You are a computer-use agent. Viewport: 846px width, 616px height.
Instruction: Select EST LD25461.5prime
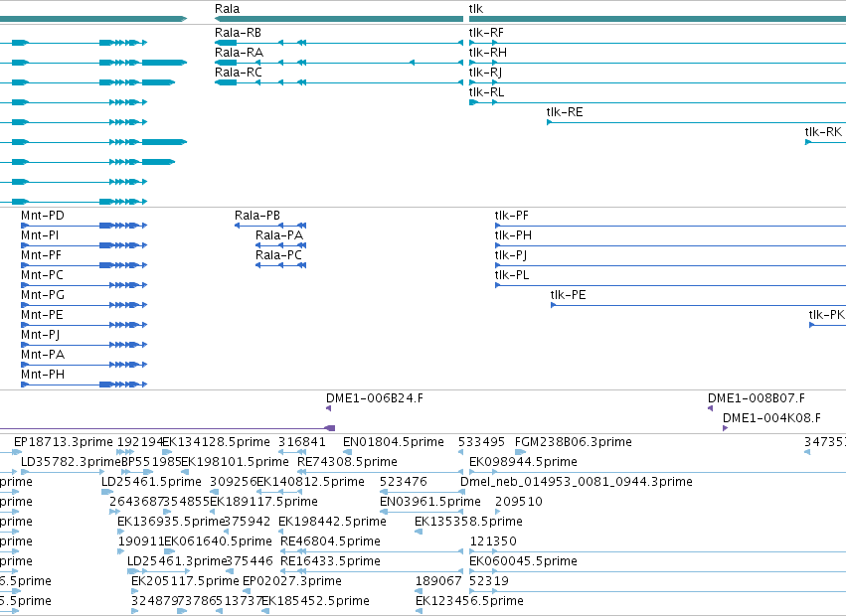click(x=107, y=492)
